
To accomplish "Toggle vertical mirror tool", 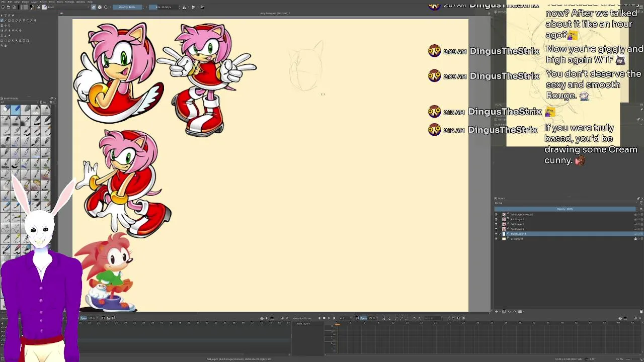I will click(193, 7).
